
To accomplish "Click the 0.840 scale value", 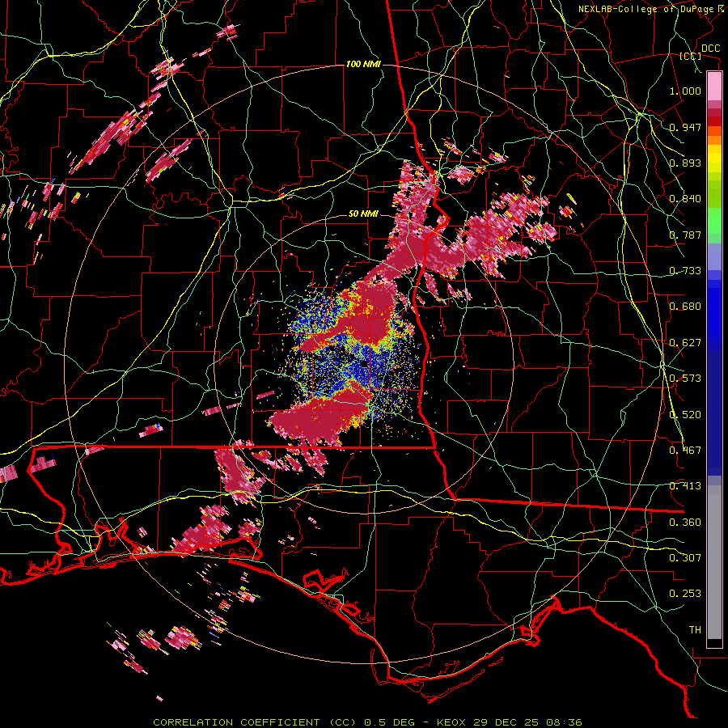I will tap(685, 199).
